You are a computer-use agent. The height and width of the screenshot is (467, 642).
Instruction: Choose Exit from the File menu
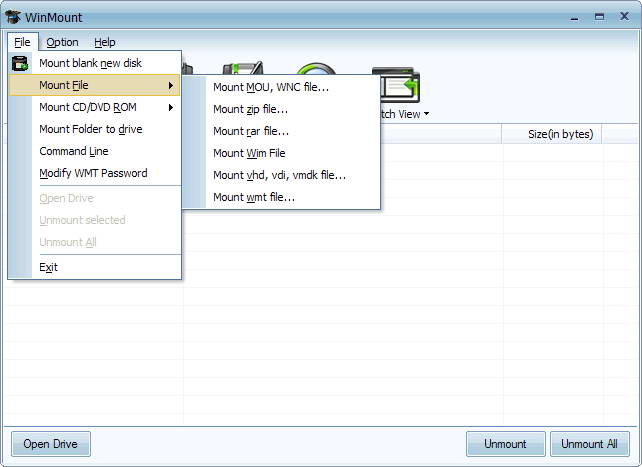pos(95,267)
